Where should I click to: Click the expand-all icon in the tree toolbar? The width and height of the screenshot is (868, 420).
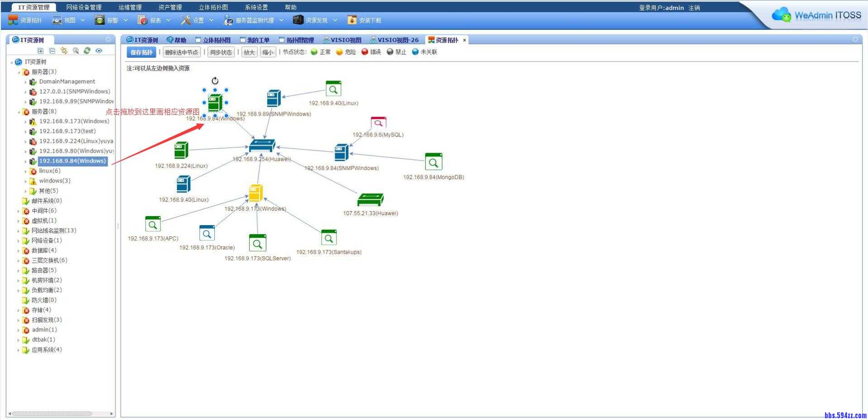pyautogui.click(x=41, y=51)
